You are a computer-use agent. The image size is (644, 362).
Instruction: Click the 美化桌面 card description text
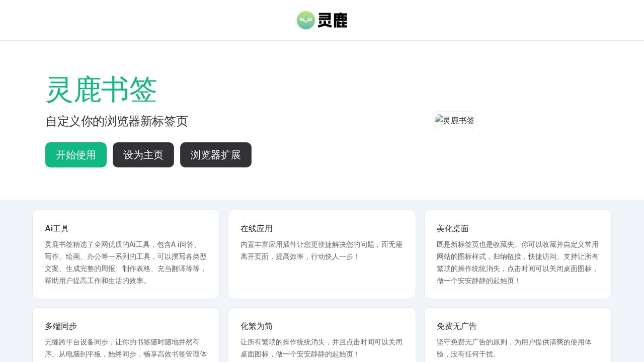(518, 262)
